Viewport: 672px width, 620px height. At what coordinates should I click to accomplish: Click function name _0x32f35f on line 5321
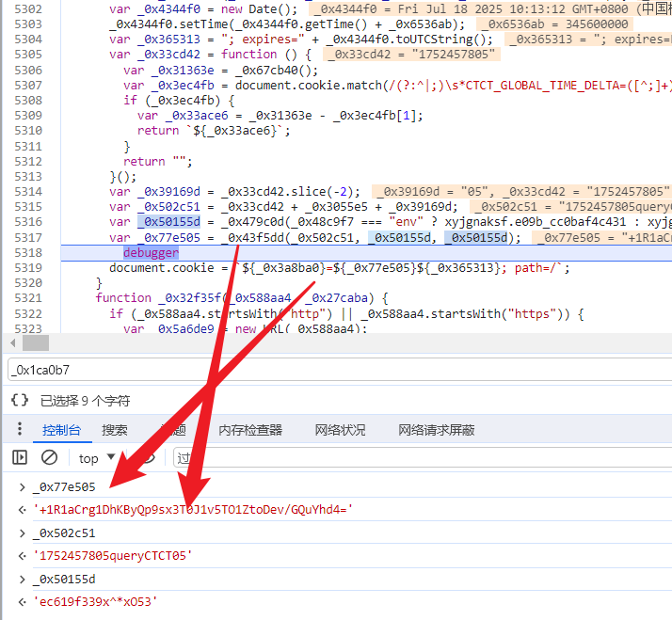click(x=190, y=298)
